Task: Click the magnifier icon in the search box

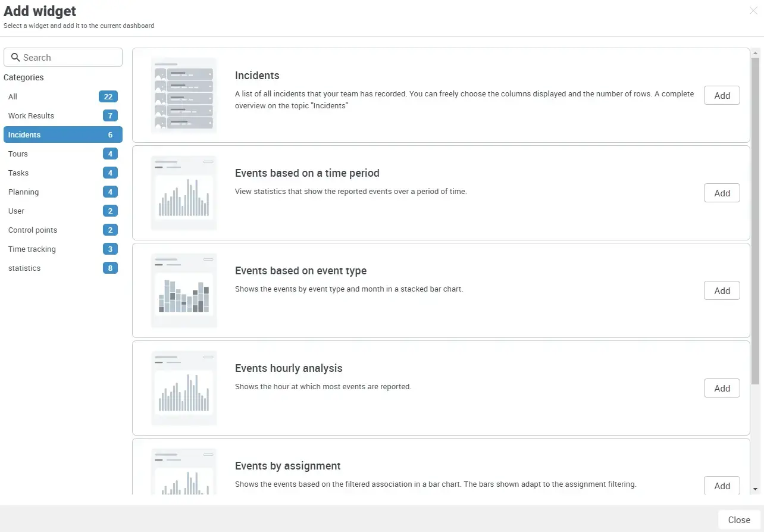Action: point(15,57)
